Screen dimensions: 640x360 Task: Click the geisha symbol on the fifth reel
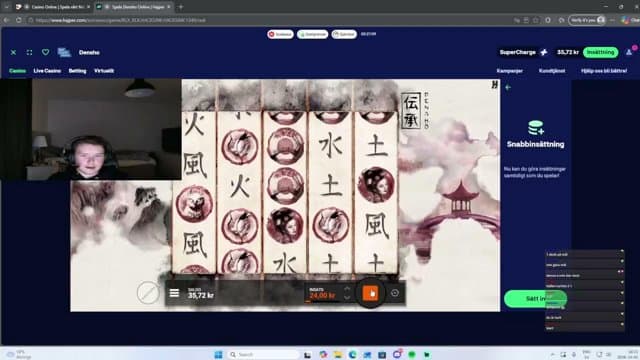click(x=376, y=185)
